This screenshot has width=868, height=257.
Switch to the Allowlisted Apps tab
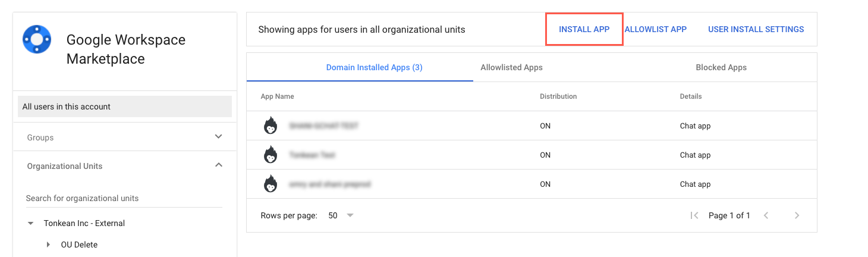(x=511, y=67)
